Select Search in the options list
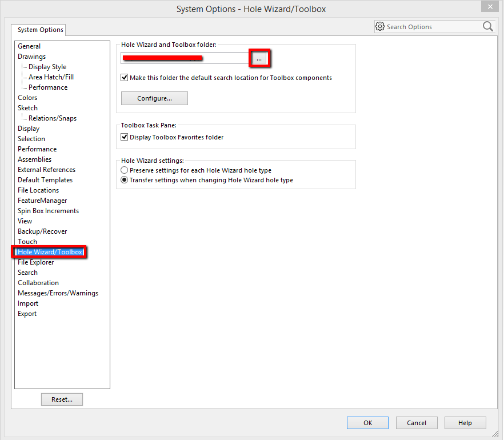 pyautogui.click(x=27, y=273)
